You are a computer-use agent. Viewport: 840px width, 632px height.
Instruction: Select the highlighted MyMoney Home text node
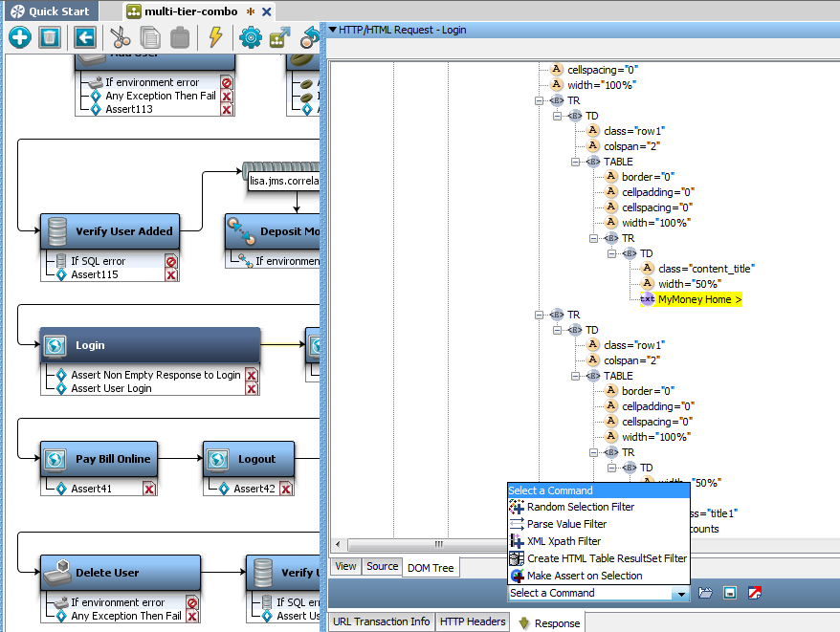tap(699, 299)
